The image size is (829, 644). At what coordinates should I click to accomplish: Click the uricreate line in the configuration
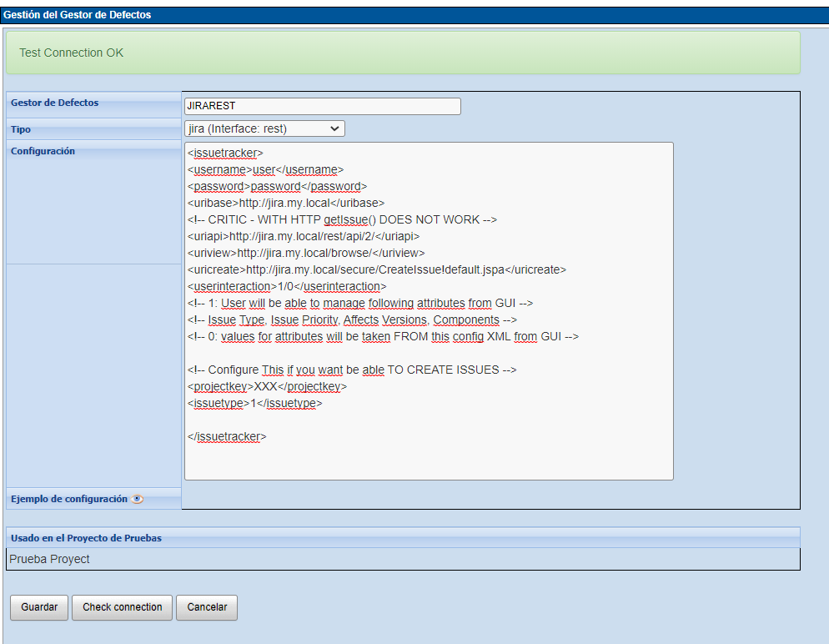tap(376, 269)
